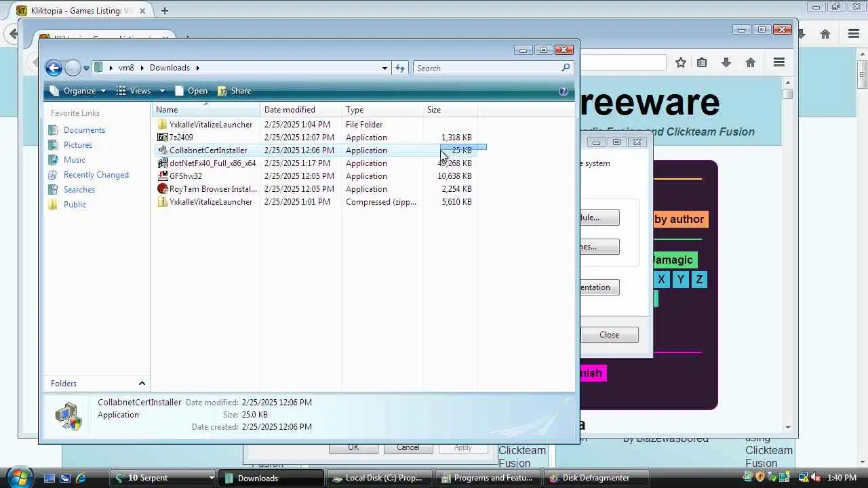Go back in the Downloads explorer window
Screen dimensions: 868x488
pos(54,68)
